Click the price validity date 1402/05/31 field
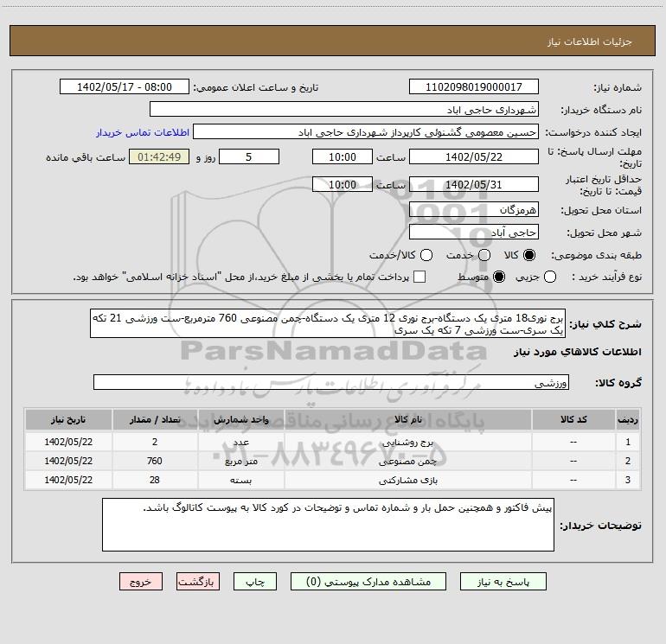Image resolution: width=666 pixels, height=644 pixels. tap(474, 184)
